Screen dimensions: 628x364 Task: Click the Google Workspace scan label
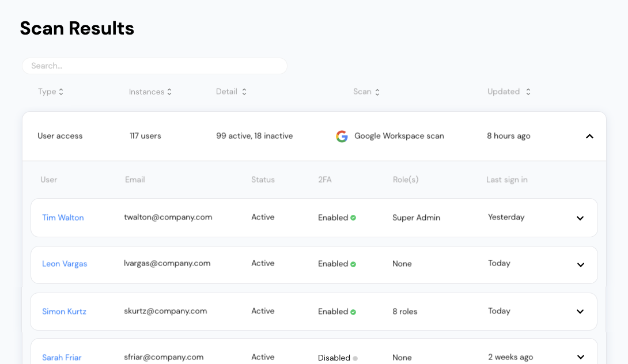tap(399, 136)
